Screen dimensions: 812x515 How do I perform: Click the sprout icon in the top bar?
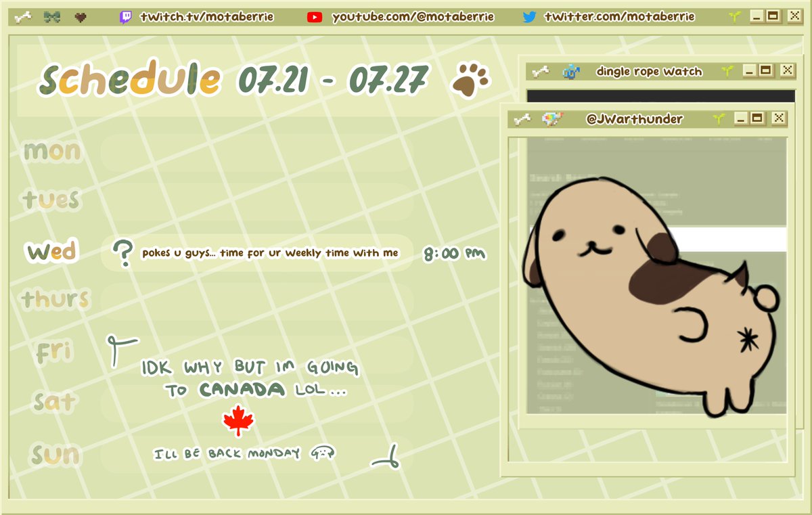(x=734, y=16)
